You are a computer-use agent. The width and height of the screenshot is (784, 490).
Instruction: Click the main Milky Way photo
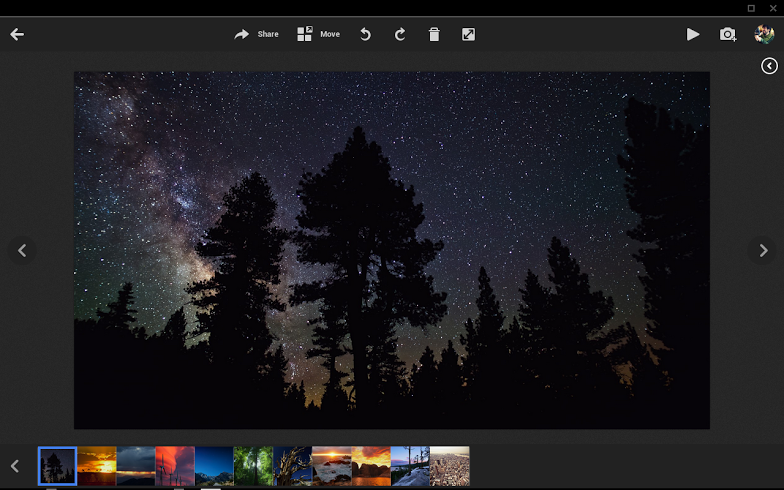click(x=391, y=250)
